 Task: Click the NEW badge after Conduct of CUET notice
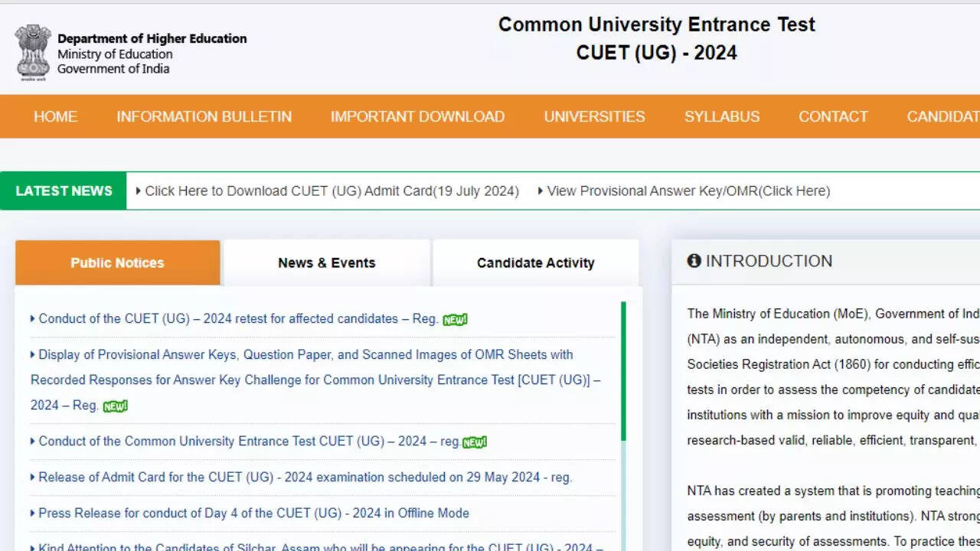(x=475, y=442)
